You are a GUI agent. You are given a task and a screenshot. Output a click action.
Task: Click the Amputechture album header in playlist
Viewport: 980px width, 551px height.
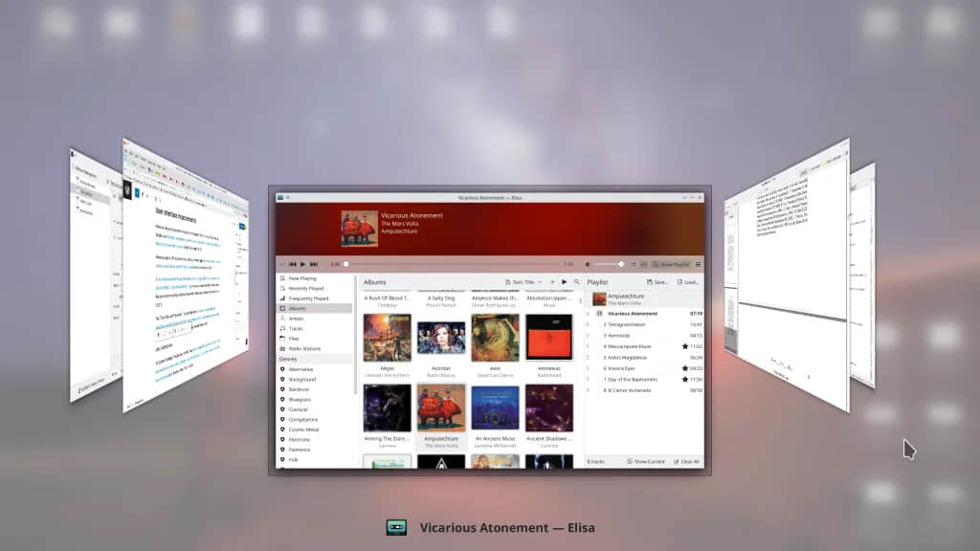pos(644,299)
